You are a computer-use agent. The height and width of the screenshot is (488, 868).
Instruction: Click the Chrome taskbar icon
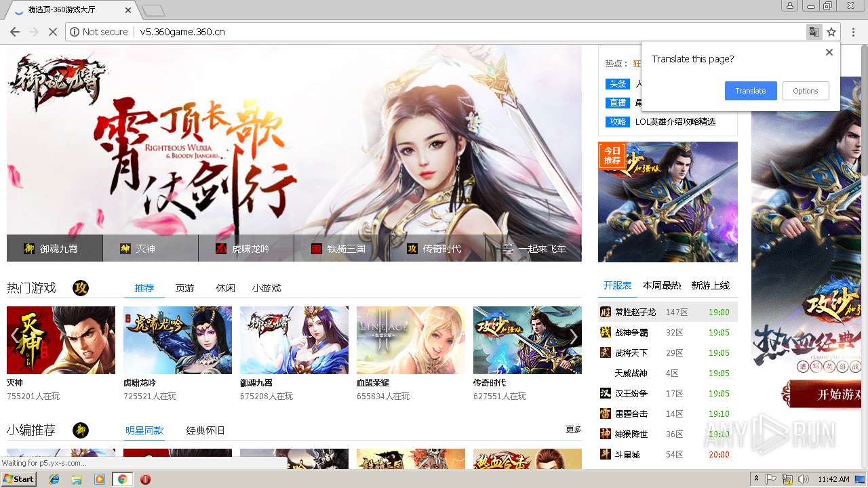click(x=122, y=479)
